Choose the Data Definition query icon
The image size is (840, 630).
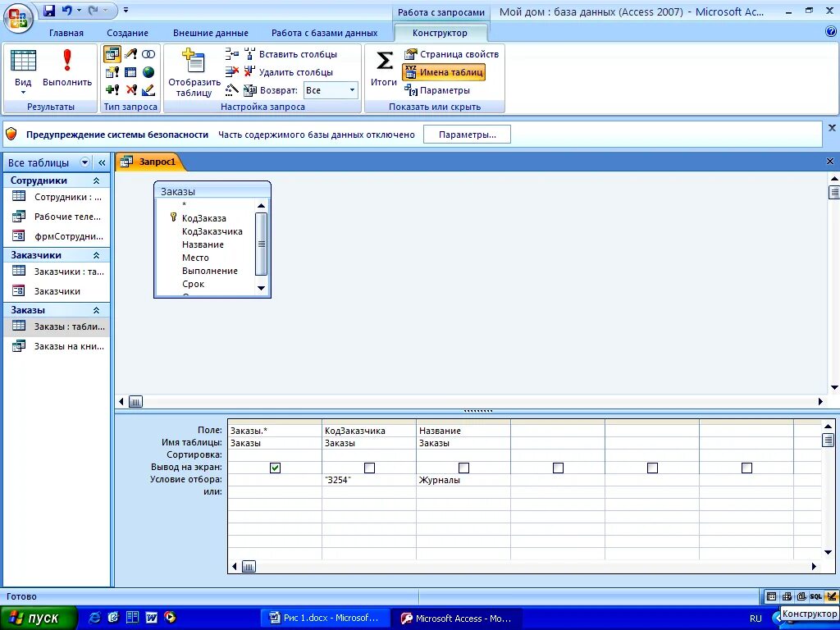pos(148,89)
